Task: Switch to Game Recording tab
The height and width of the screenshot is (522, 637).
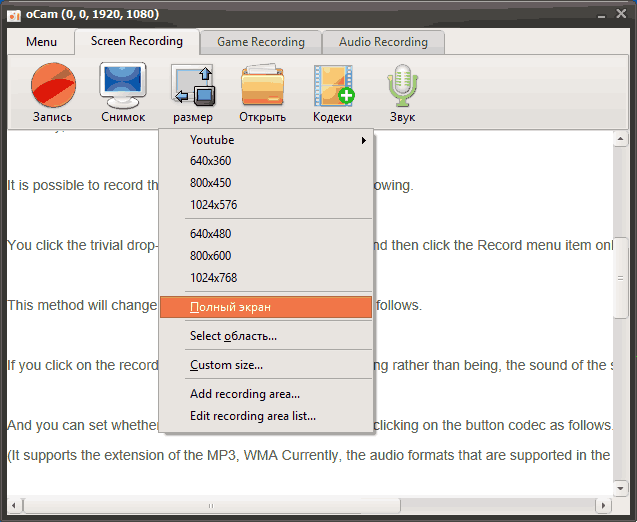Action: pyautogui.click(x=261, y=42)
